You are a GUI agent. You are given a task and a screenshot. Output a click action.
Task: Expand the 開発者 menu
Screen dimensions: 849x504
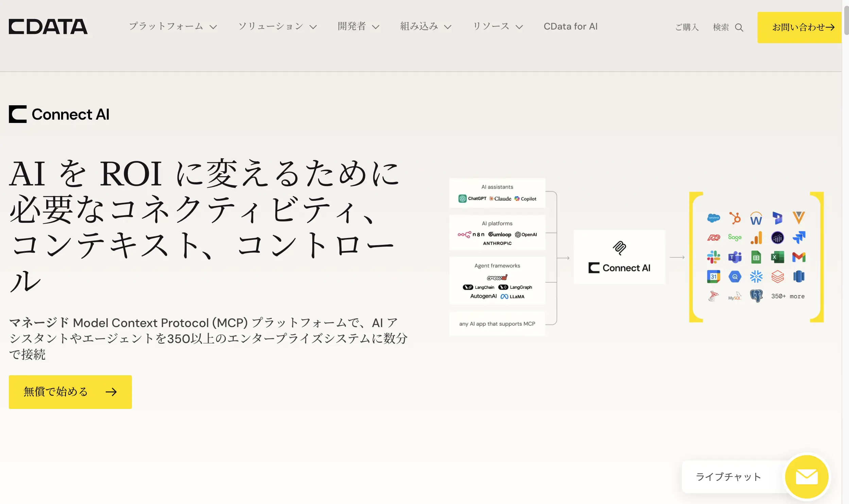pos(359,26)
